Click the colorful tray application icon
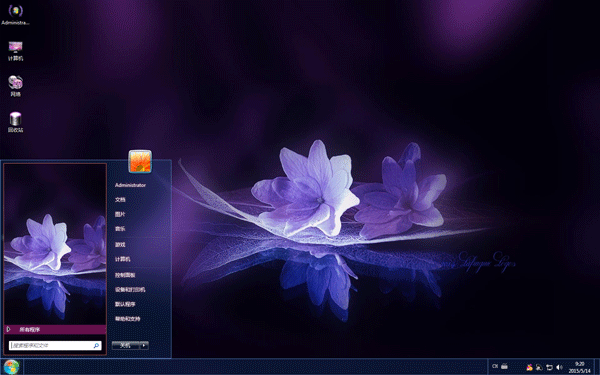The width and height of the screenshot is (600, 375). [530, 367]
